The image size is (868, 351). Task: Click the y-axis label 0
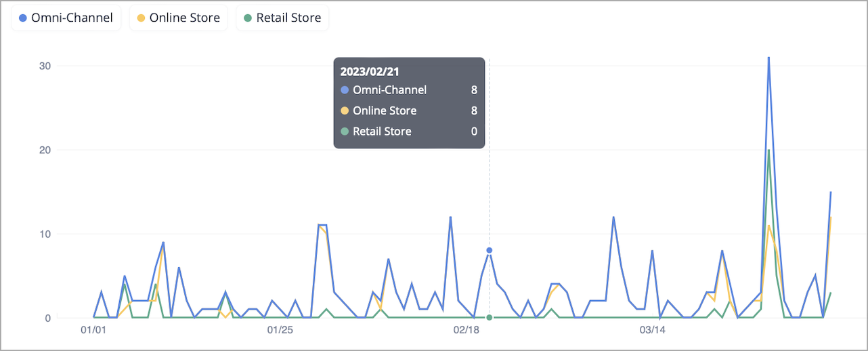[x=49, y=318]
